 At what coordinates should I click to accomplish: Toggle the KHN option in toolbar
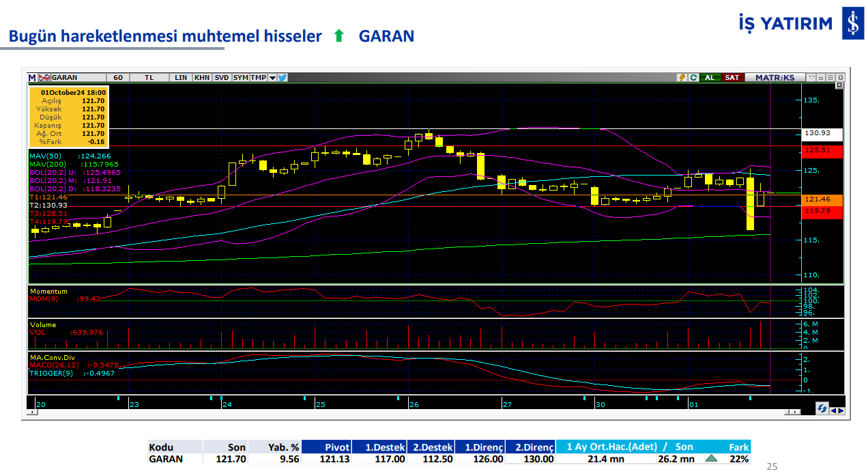click(202, 77)
